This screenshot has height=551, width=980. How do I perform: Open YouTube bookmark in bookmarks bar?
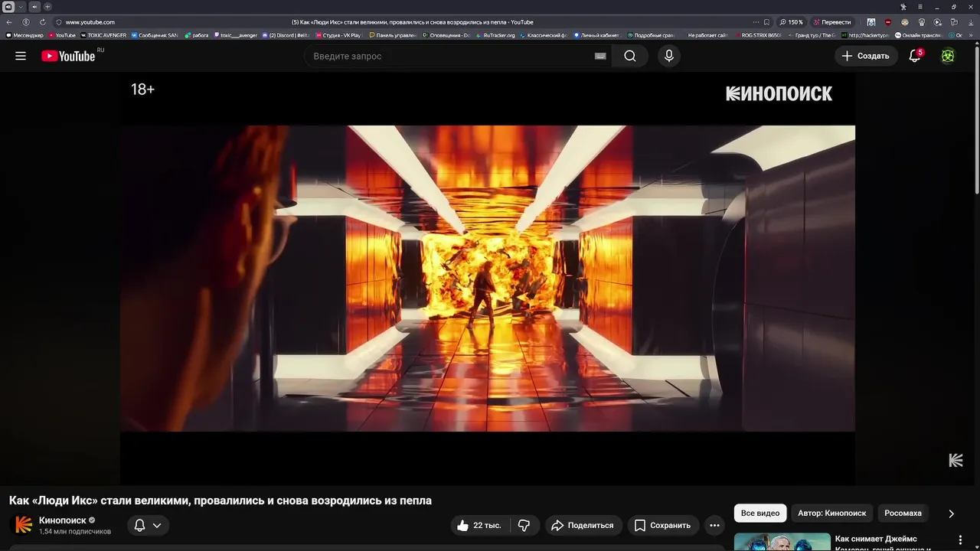[x=63, y=35]
